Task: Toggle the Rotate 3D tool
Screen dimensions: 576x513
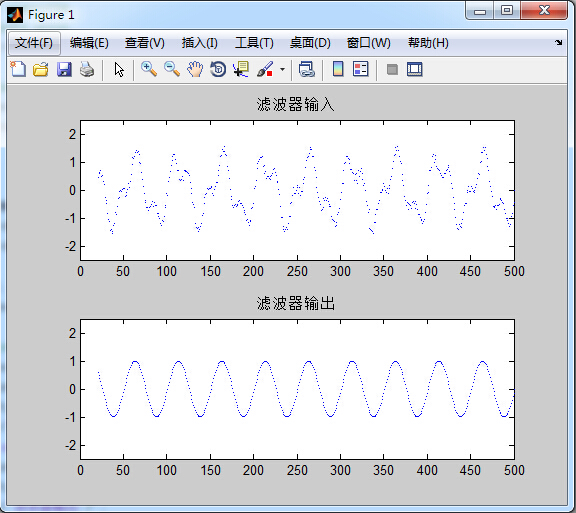Action: coord(218,69)
